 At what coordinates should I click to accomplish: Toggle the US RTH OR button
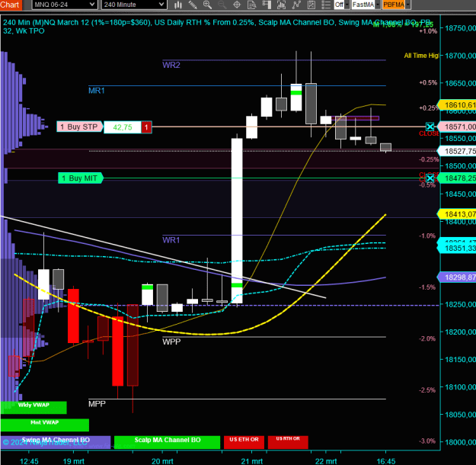click(x=288, y=442)
